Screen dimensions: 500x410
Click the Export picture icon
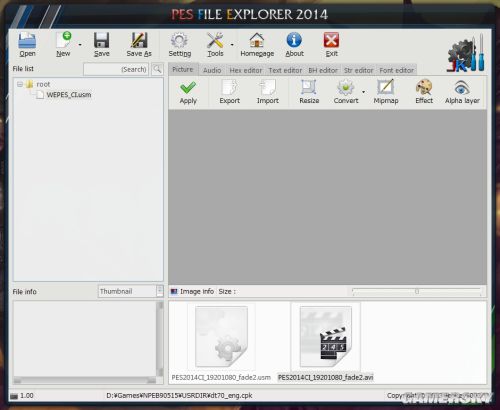(230, 88)
